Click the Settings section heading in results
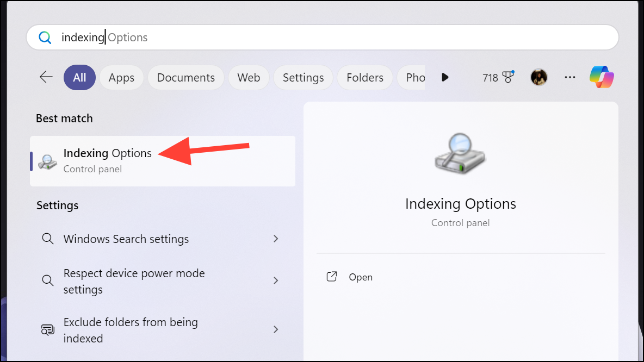The width and height of the screenshot is (644, 362). pos(58,205)
